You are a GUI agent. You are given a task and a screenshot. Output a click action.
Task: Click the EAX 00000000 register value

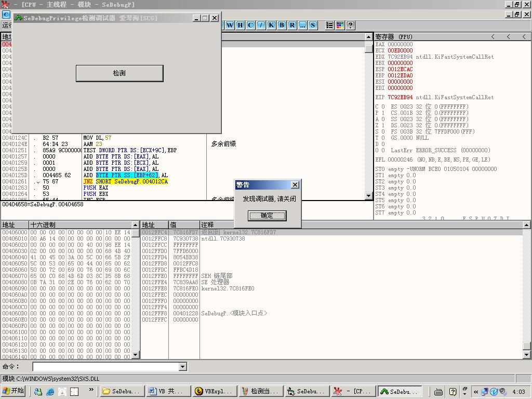click(400, 44)
